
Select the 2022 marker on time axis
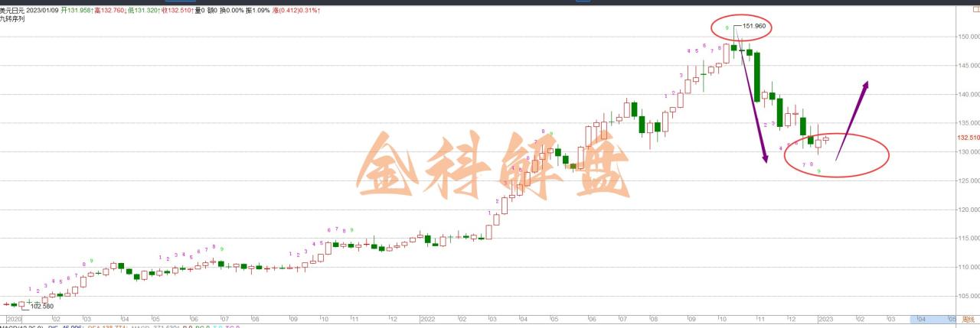(x=430, y=318)
